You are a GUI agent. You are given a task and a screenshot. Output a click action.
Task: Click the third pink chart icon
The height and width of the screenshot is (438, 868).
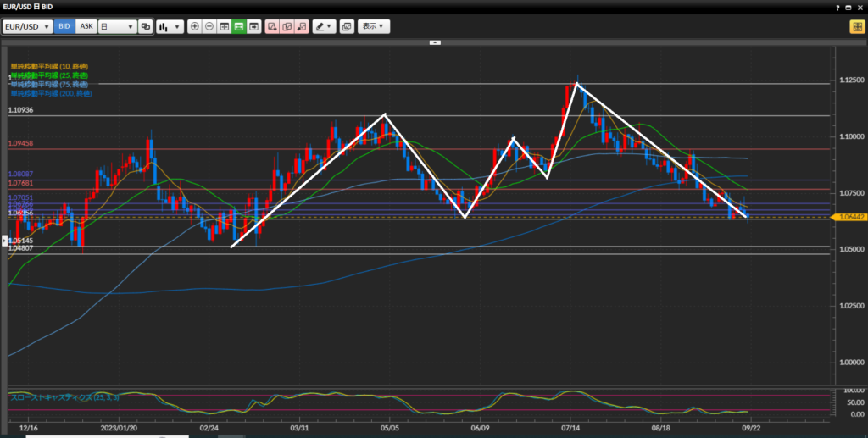[x=301, y=26]
